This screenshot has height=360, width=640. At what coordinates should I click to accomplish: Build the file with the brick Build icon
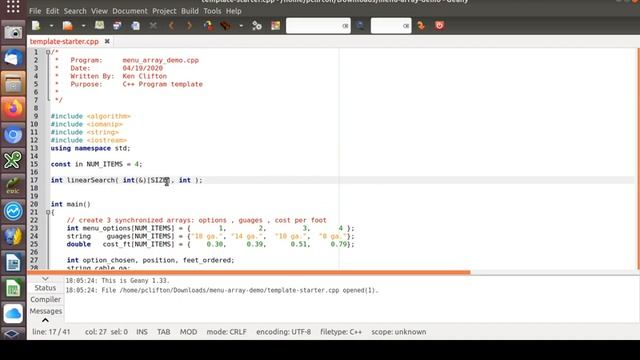pyautogui.click(x=225, y=26)
